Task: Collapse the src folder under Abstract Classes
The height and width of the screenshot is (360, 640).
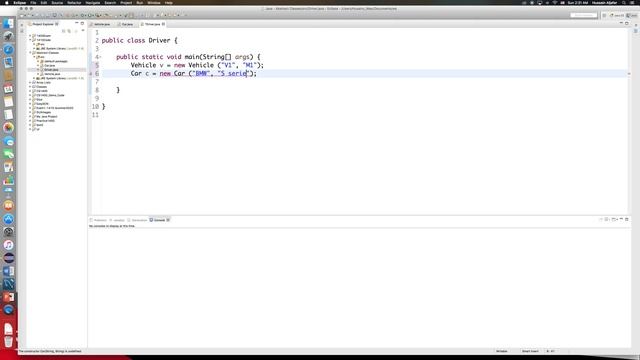Action: pyautogui.click(x=34, y=57)
